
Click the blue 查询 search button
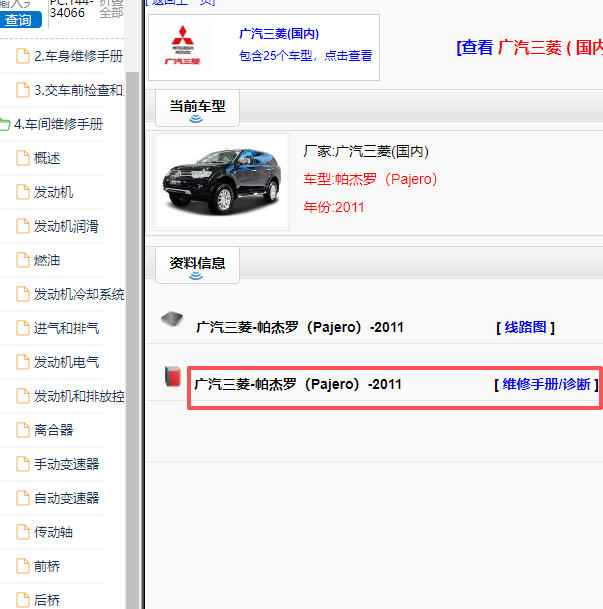20,20
